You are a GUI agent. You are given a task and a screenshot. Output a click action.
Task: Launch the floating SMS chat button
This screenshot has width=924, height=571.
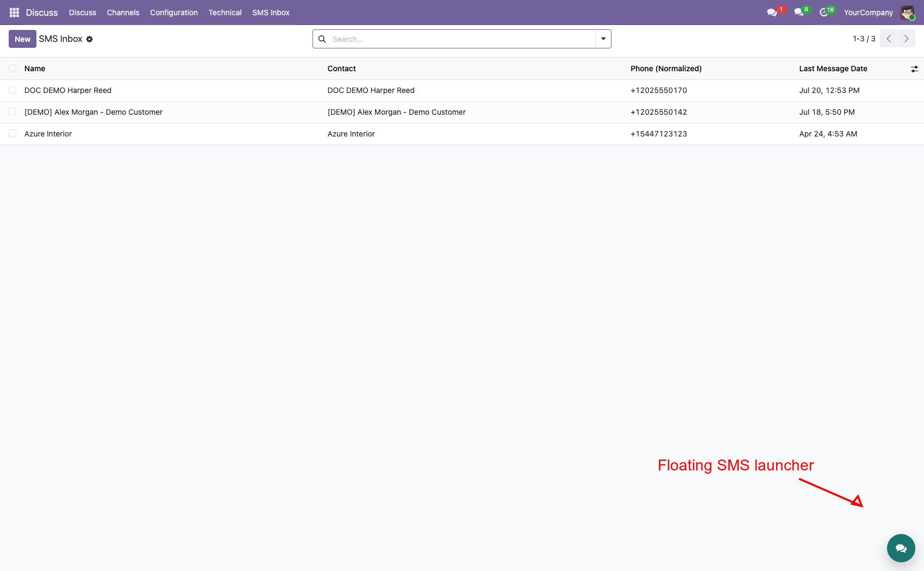point(901,548)
